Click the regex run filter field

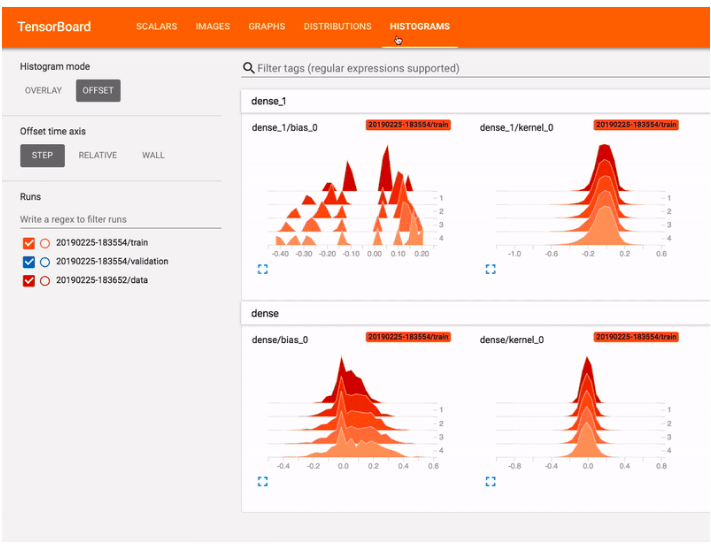click(x=120, y=219)
